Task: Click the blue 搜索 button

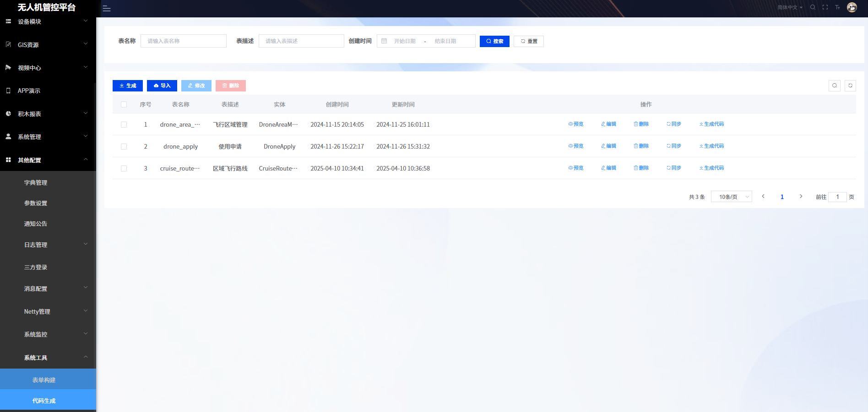Action: (x=494, y=41)
